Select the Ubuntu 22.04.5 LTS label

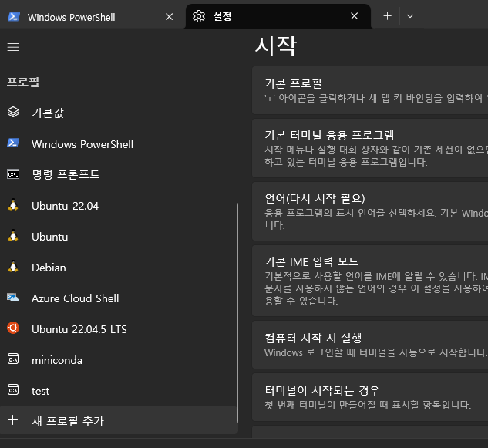point(79,329)
